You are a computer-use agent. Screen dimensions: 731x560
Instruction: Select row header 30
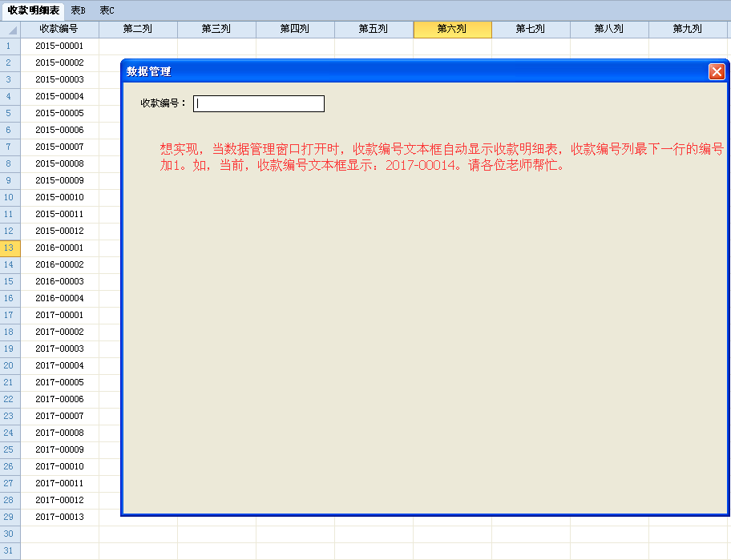(x=10, y=534)
